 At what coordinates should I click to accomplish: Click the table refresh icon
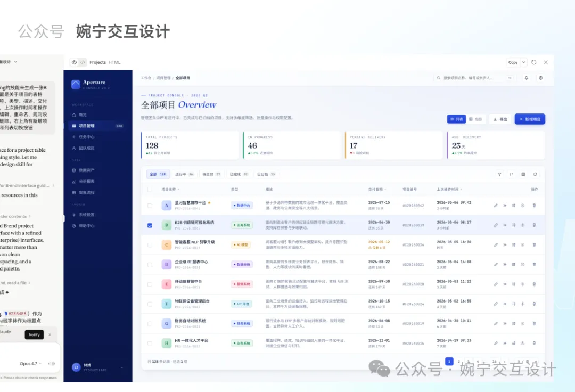coord(535,174)
